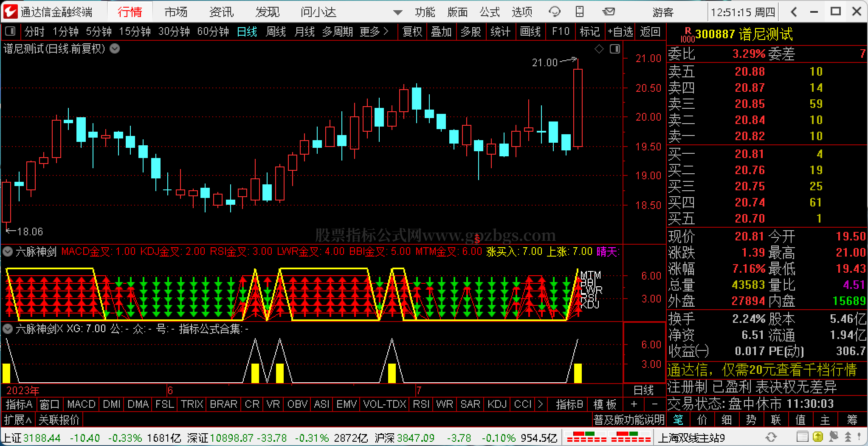
Task: Select the 30分钟 period
Action: click(x=174, y=31)
